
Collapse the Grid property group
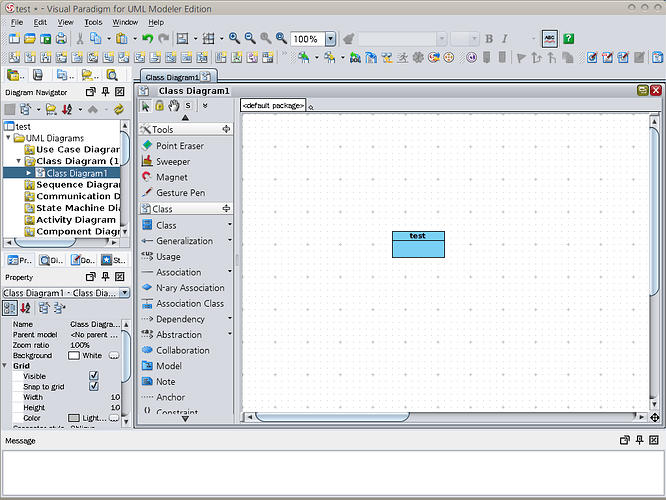tap(5, 365)
